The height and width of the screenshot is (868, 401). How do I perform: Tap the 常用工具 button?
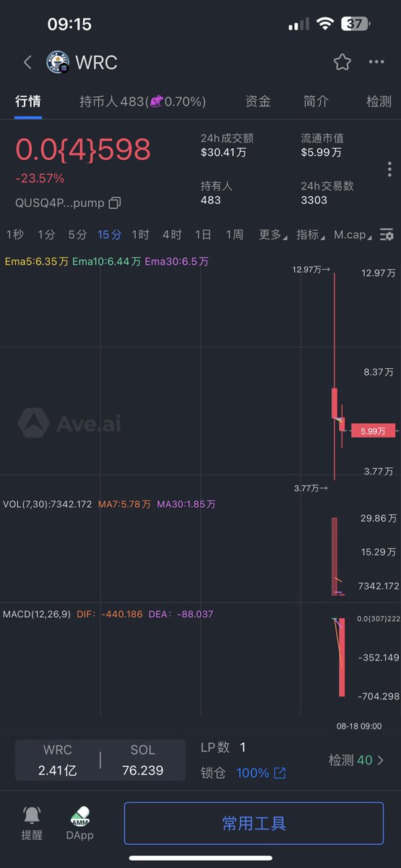point(254,823)
